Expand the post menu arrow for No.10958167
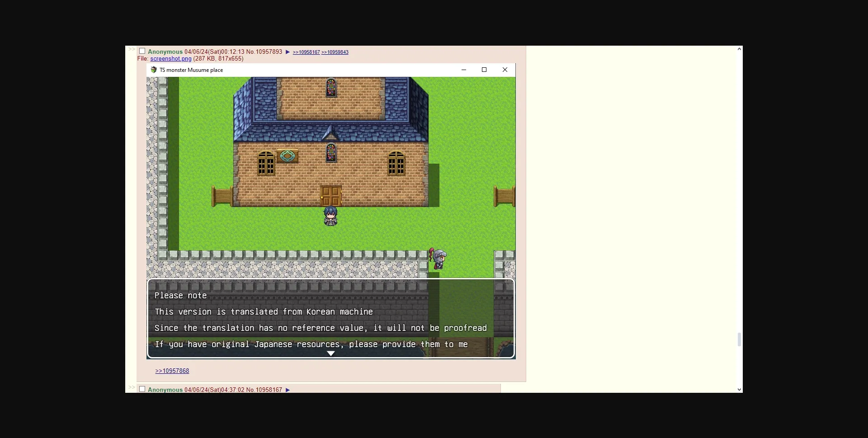This screenshot has height=438, width=868. point(288,390)
